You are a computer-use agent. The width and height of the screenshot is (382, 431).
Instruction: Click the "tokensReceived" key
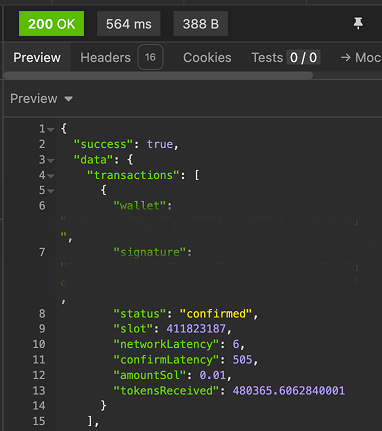166,391
